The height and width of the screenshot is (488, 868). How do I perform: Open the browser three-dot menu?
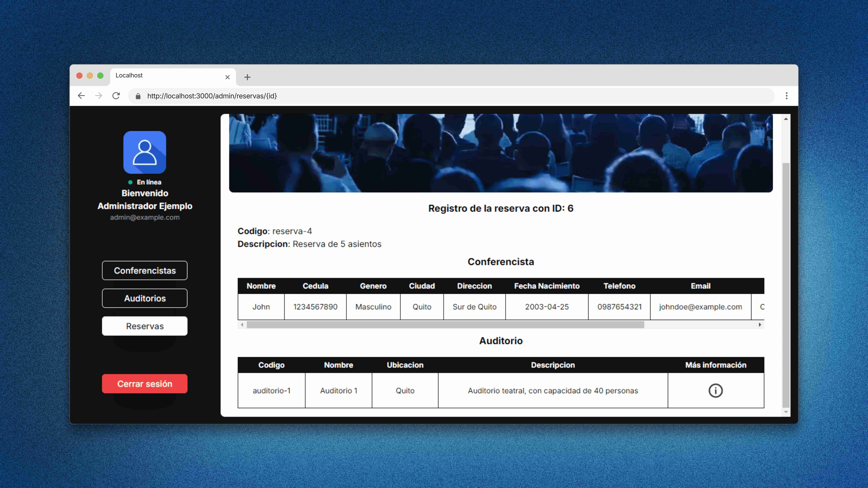pyautogui.click(x=786, y=96)
